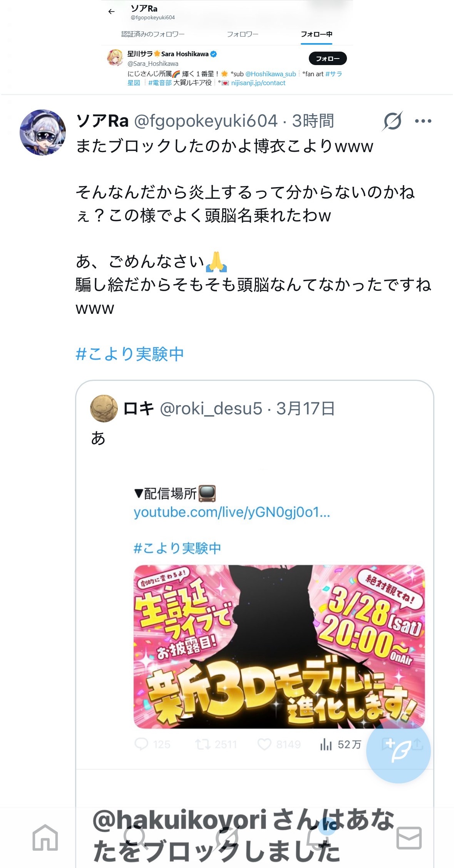454x868 pixels.
Task: Open the #こより実験中 hashtag in main post
Action: 130,354
